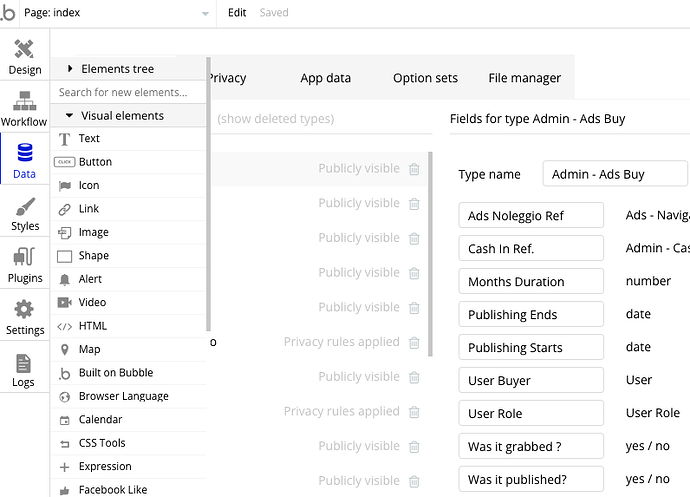The height and width of the screenshot is (497, 690).
Task: Select the Button visual element
Action: point(95,162)
